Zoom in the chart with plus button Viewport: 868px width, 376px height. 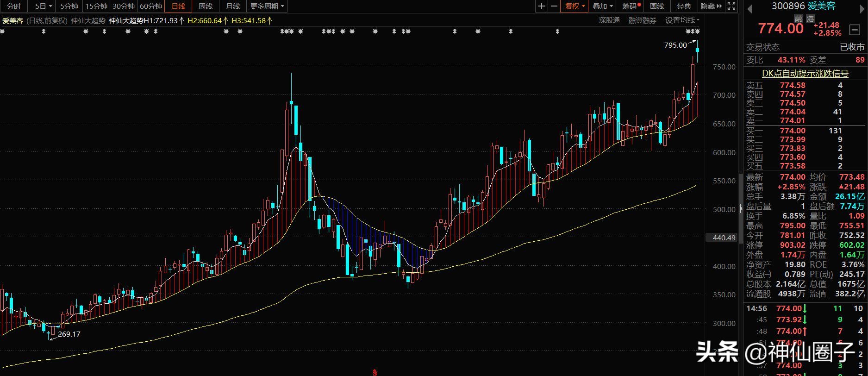[542, 6]
